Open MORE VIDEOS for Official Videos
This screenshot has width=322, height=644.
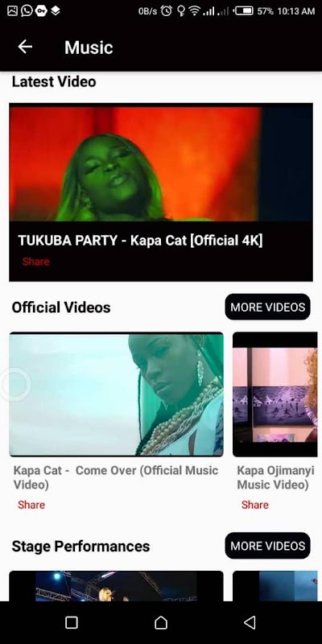pos(267,307)
